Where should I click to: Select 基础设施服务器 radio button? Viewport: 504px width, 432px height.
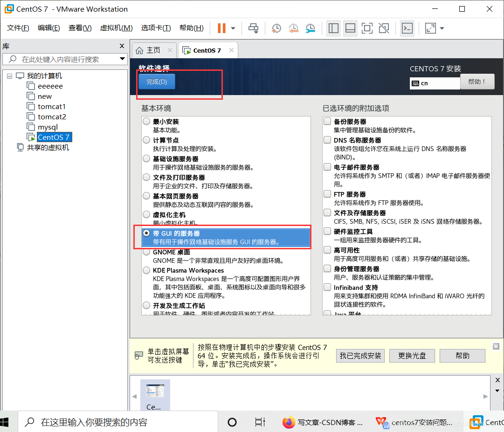tap(146, 158)
